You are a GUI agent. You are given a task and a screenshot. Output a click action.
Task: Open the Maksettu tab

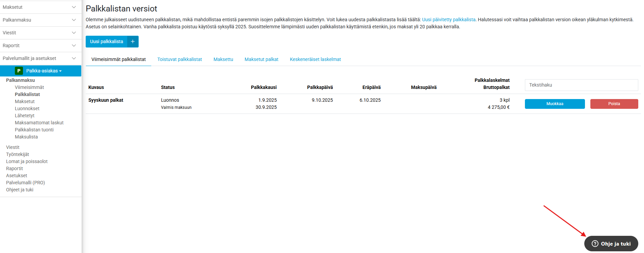(x=223, y=59)
